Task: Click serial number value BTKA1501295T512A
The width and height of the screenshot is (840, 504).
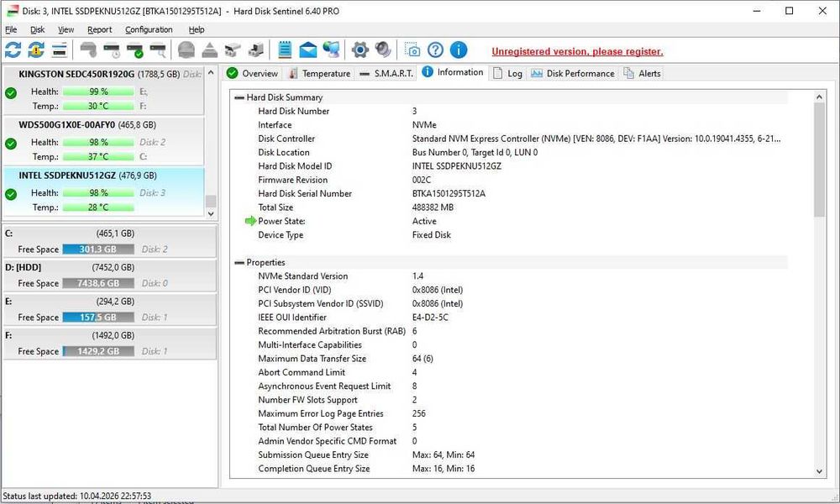Action: pos(449,193)
